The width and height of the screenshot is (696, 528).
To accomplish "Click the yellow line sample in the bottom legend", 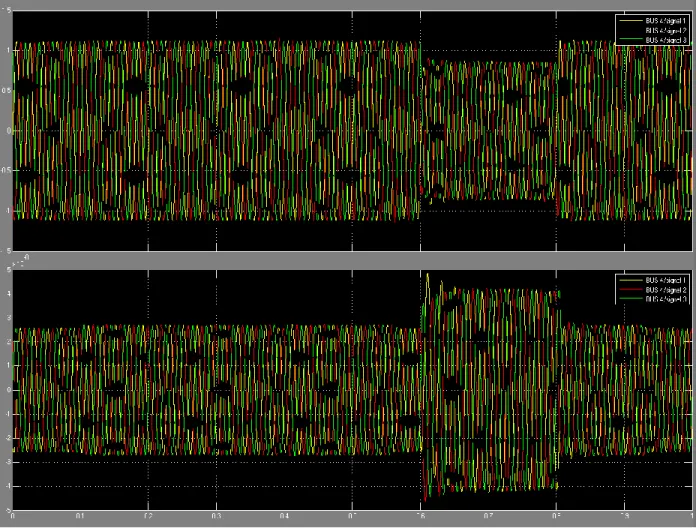I will tap(631, 280).
